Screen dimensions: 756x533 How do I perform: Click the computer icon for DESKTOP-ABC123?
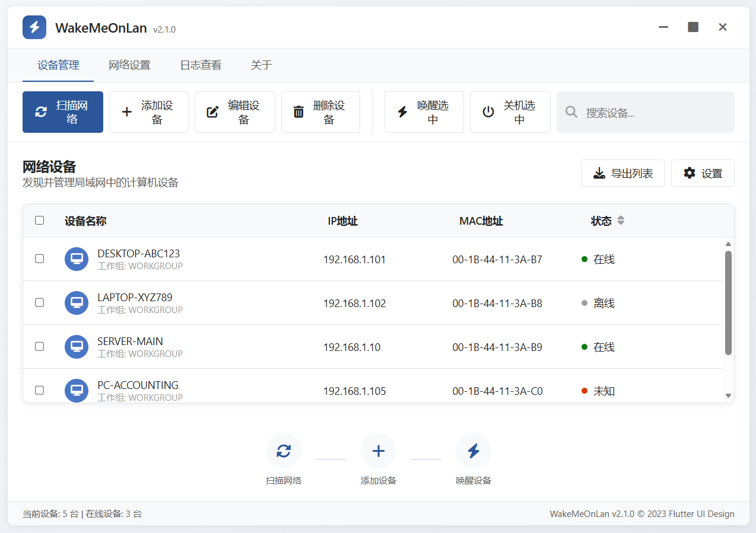coord(77,259)
